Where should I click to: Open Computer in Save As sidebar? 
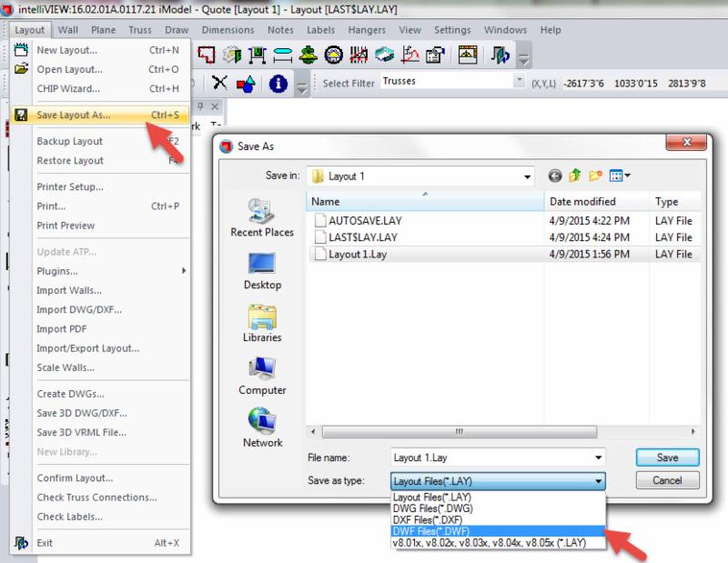point(262,376)
